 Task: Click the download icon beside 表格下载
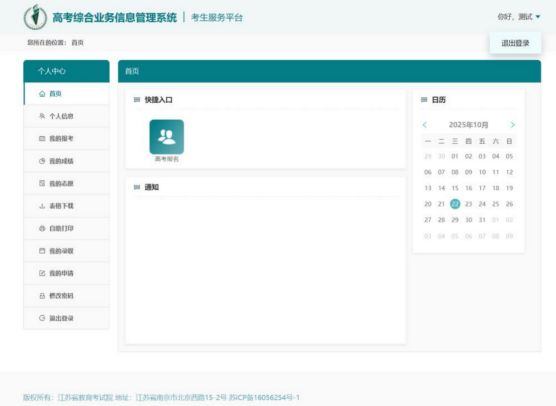click(x=42, y=206)
